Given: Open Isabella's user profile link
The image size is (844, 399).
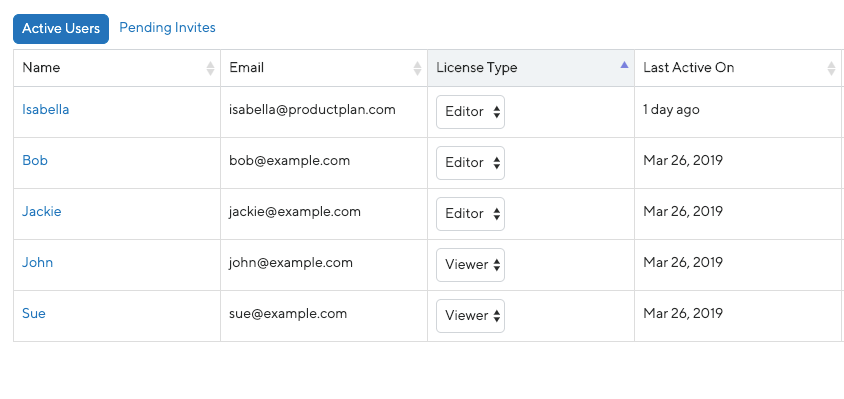Looking at the screenshot, I should 46,109.
